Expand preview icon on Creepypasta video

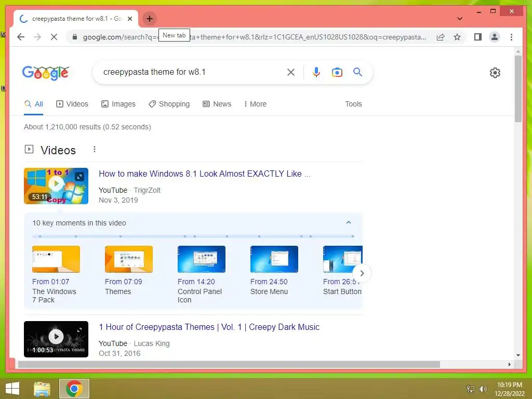79,330
